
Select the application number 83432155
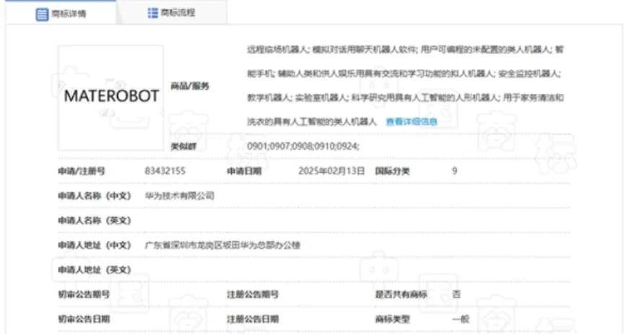click(165, 171)
